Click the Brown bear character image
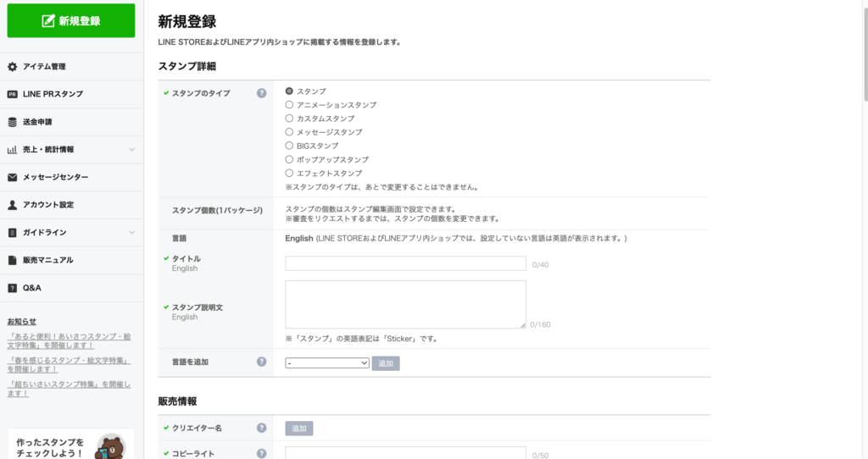 coord(110,447)
